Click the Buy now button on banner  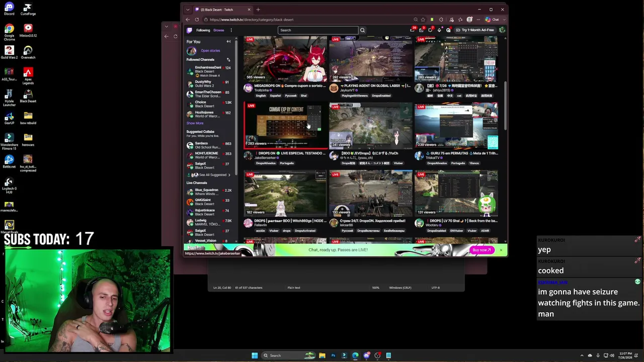pos(481,250)
